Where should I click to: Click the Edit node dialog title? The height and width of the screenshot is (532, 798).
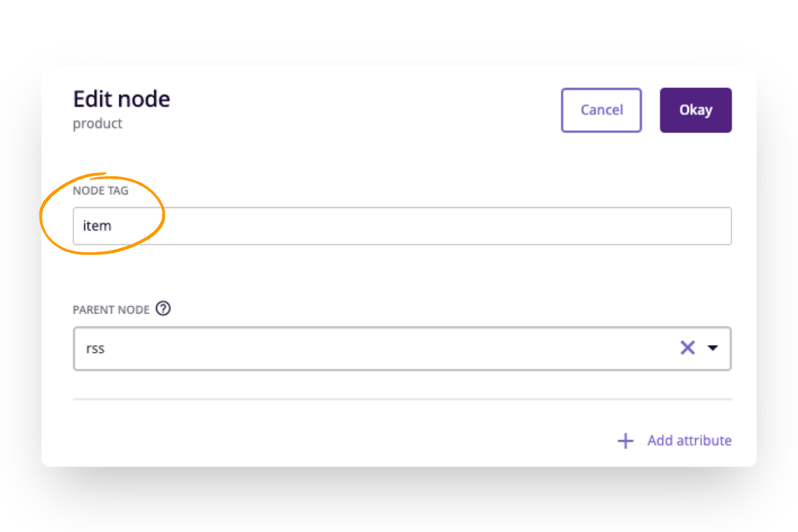(121, 99)
